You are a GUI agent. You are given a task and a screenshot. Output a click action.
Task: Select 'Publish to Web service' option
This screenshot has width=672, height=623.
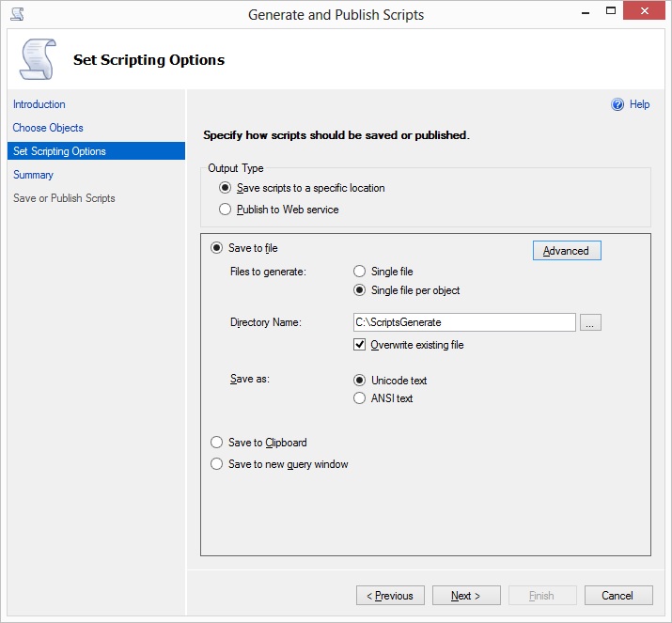[x=226, y=210]
